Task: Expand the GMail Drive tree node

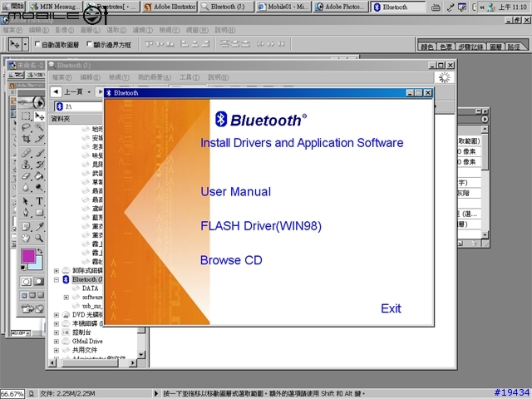Action: (57, 342)
